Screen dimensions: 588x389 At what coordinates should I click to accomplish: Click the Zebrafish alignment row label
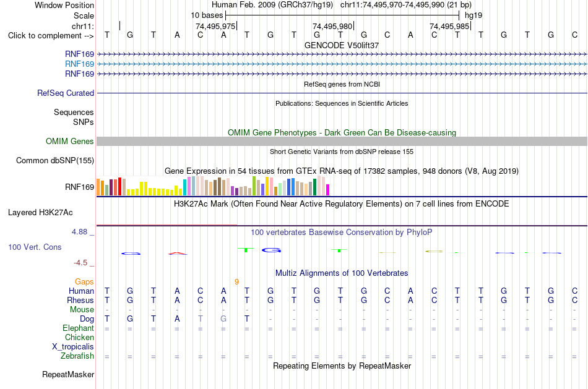[77, 356]
